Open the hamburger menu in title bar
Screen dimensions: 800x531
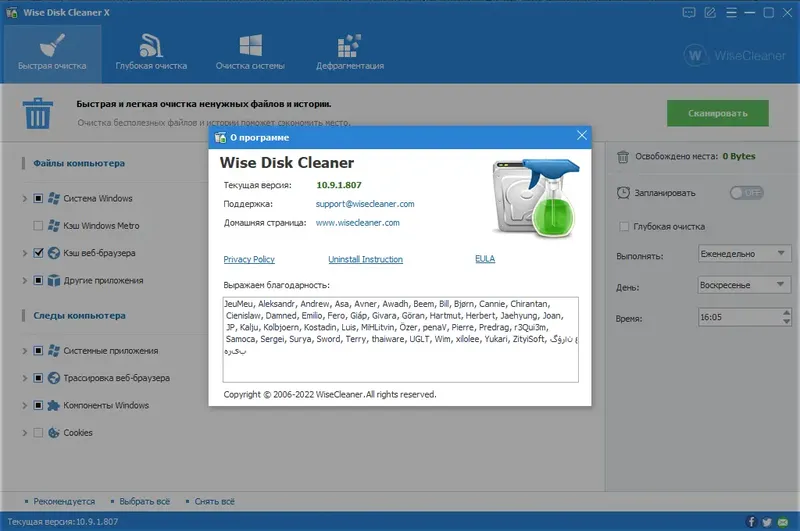click(x=731, y=13)
